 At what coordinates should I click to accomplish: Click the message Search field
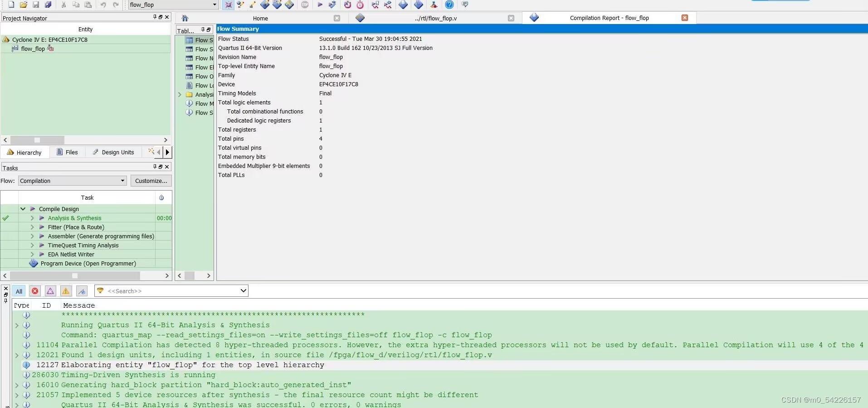tap(171, 291)
